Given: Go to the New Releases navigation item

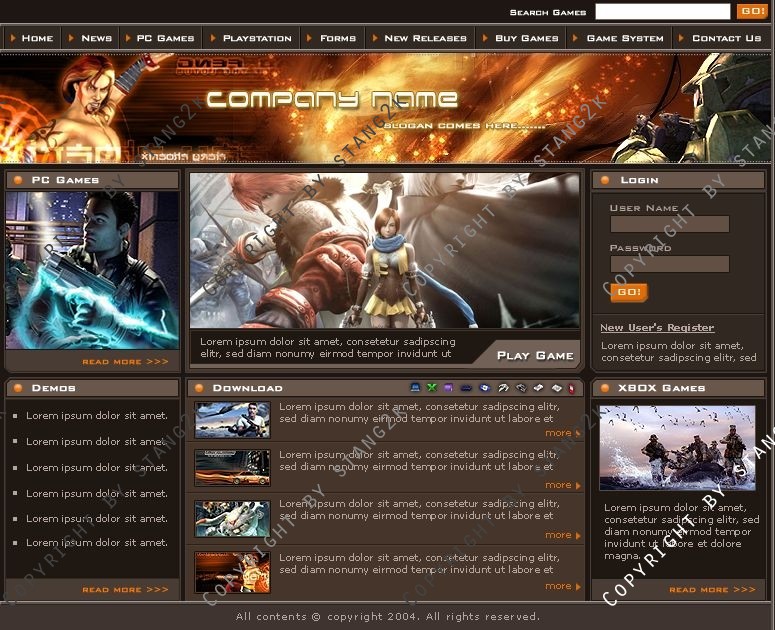Looking at the screenshot, I should point(425,38).
